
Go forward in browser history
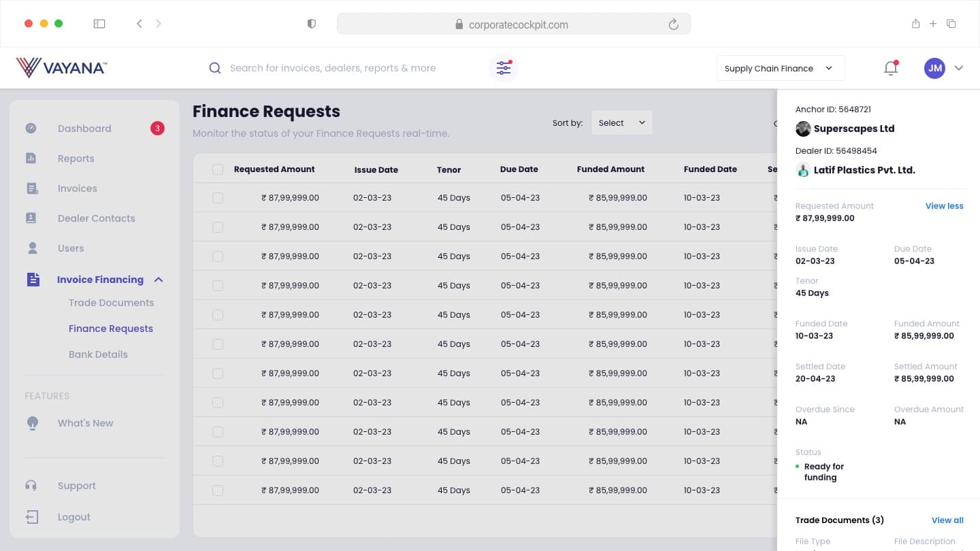coord(159,24)
